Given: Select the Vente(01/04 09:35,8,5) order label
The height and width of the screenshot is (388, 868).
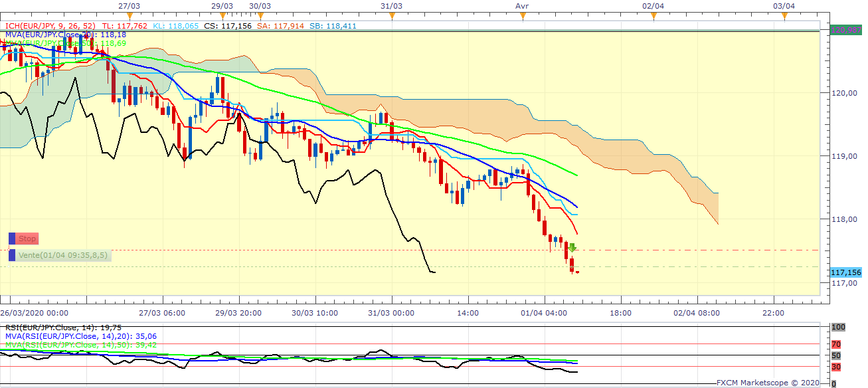Looking at the screenshot, I should [x=64, y=255].
